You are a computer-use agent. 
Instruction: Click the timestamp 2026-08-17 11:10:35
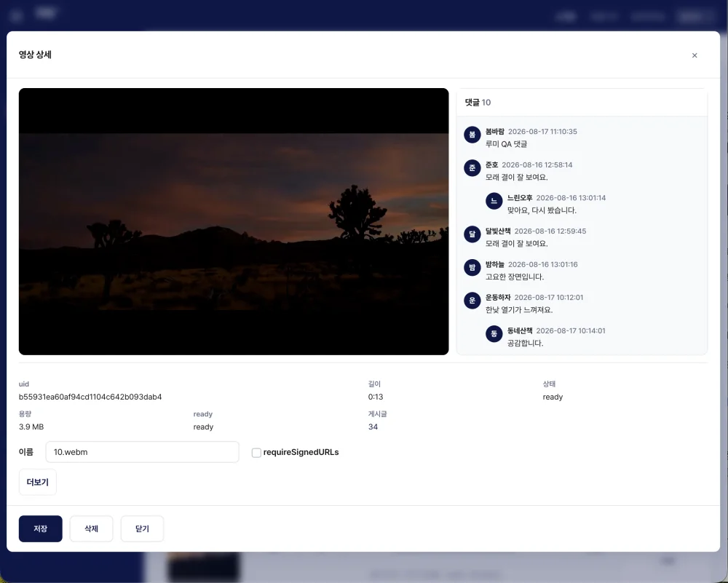point(543,131)
